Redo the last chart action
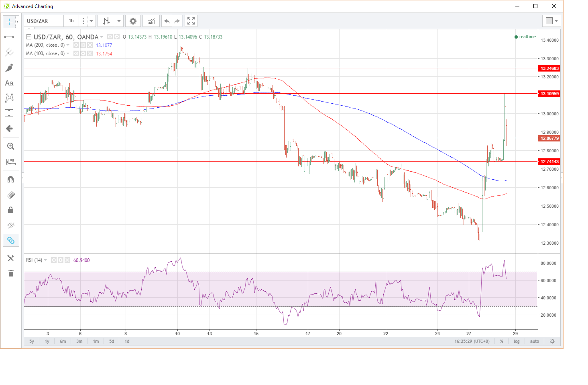The width and height of the screenshot is (588, 385). coord(177,21)
